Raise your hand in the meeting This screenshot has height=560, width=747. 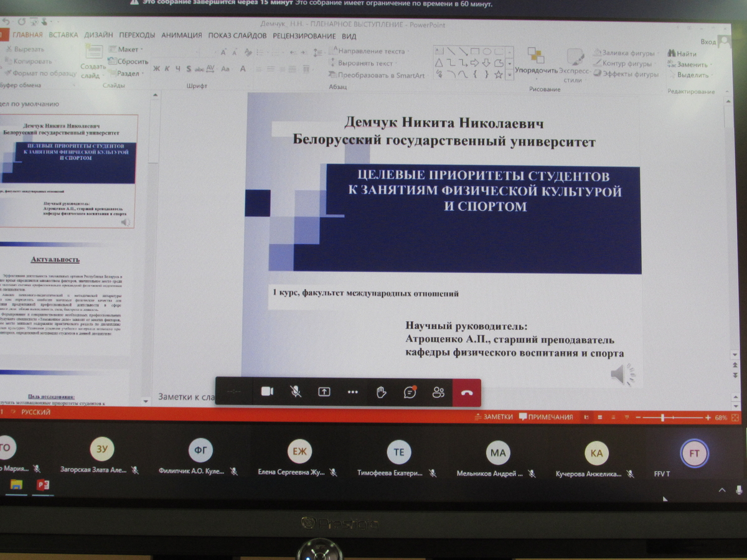(x=382, y=392)
